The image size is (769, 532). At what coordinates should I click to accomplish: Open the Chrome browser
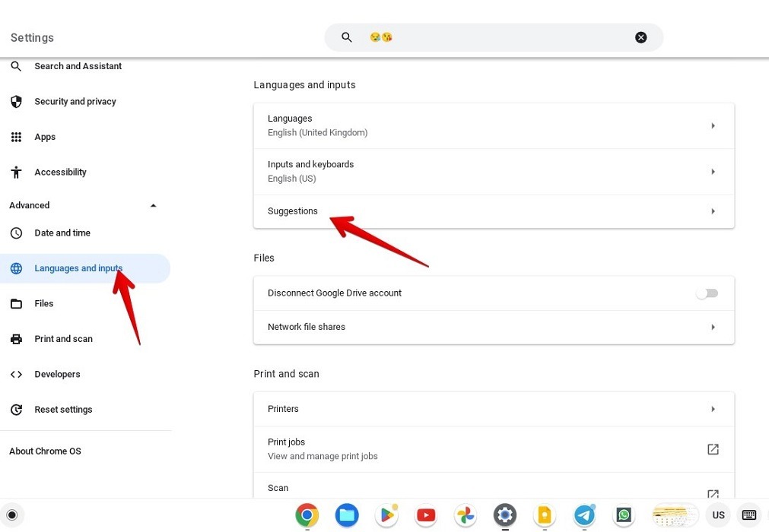pos(307,515)
